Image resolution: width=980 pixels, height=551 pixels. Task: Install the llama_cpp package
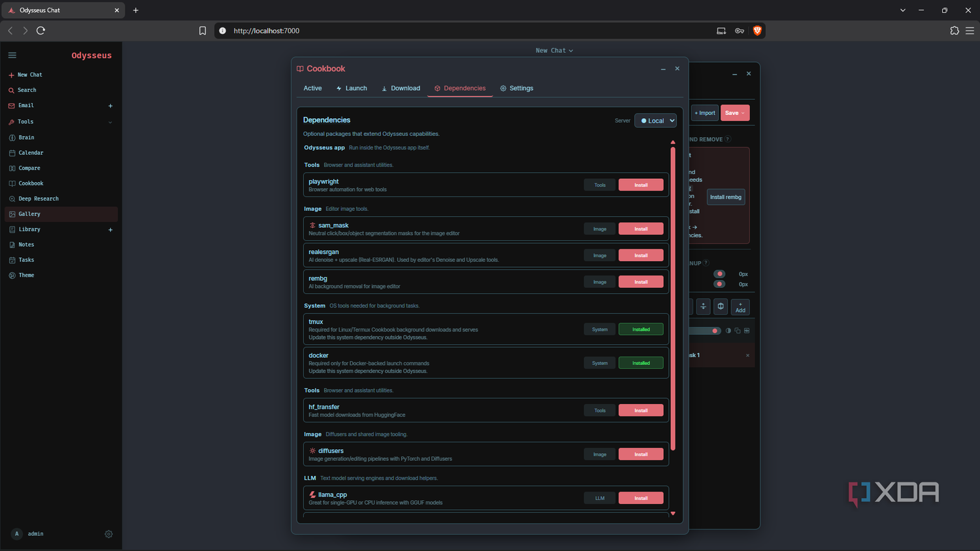pyautogui.click(x=641, y=498)
